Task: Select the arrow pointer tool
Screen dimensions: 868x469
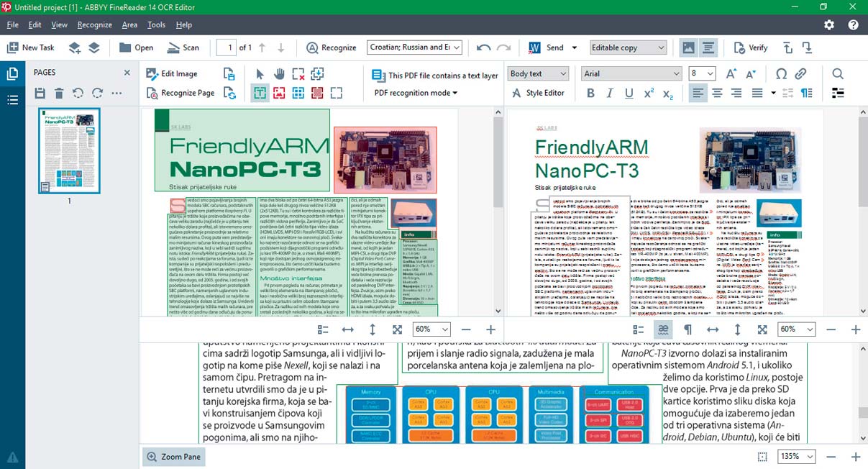Action: [260, 73]
